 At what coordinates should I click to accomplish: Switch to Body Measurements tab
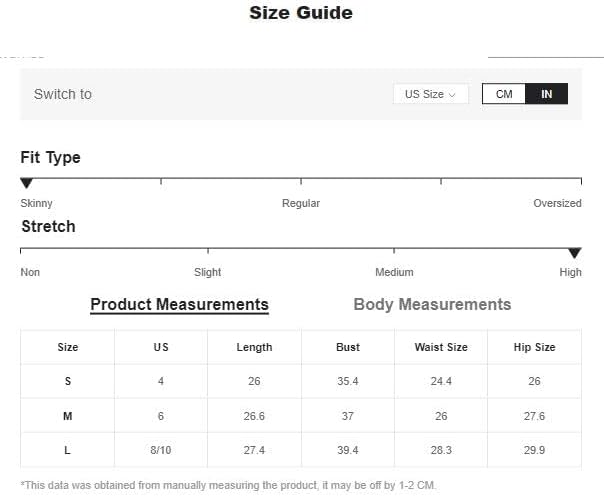click(x=432, y=304)
